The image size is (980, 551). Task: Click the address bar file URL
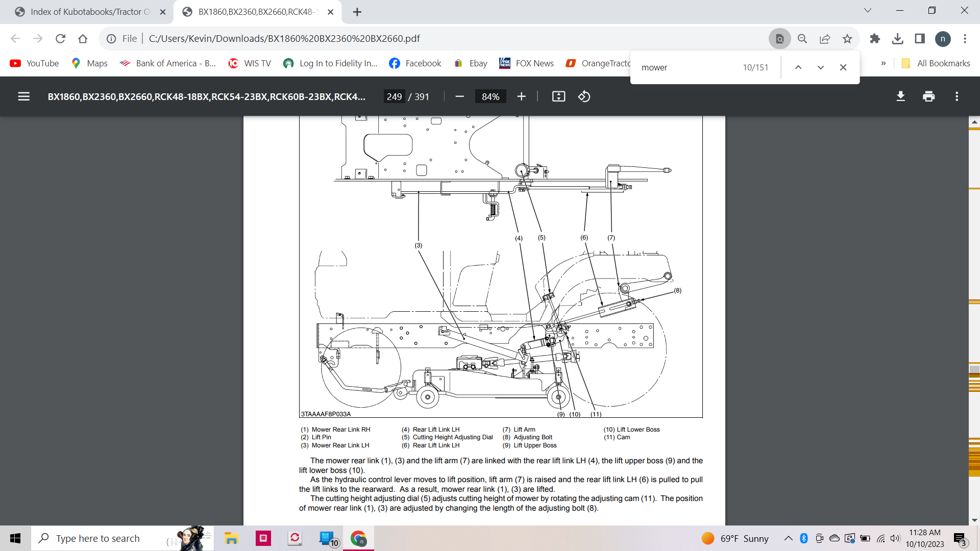point(284,38)
